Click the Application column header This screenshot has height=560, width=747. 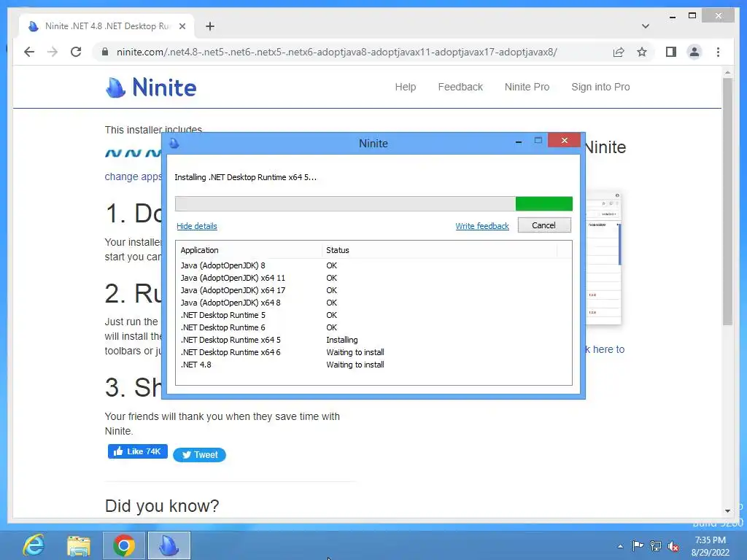coord(249,250)
